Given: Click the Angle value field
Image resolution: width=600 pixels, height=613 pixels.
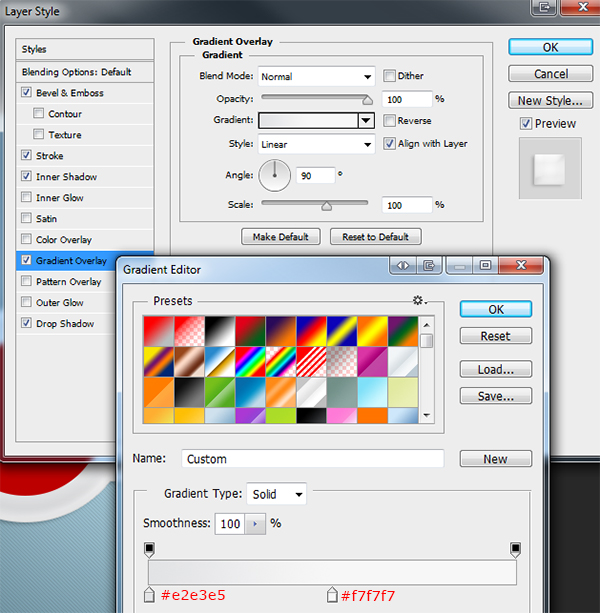Looking at the screenshot, I should point(315,176).
